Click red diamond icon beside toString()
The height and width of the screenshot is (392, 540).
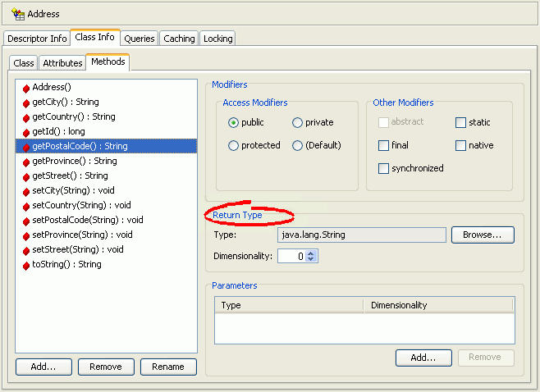click(x=26, y=266)
